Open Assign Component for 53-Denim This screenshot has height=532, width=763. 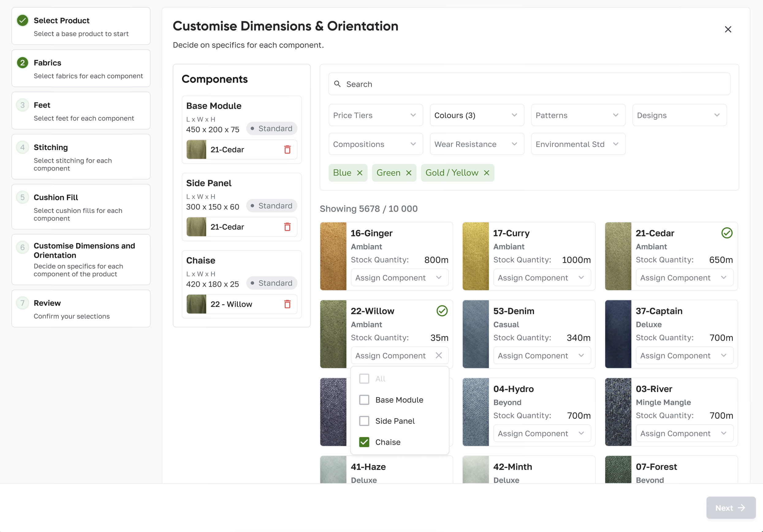click(542, 355)
